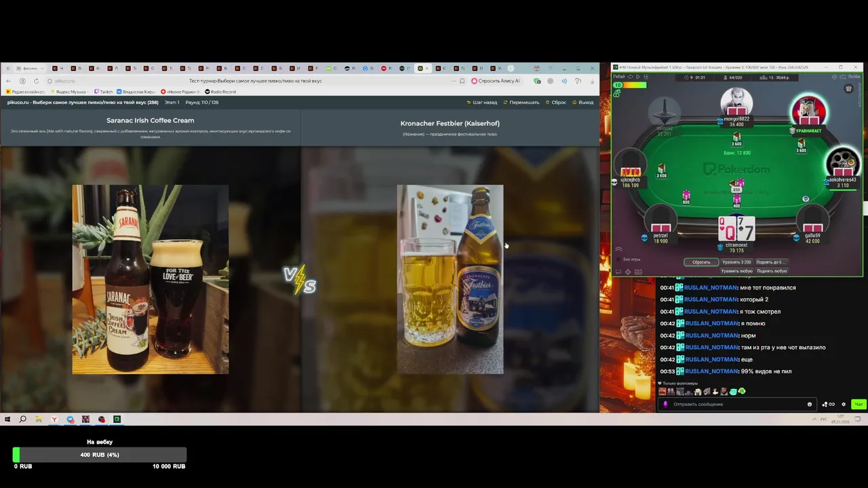Click RUSLAN_NOTMAN name in '99% видов' message
Image resolution: width=868 pixels, height=488 pixels.
tap(711, 371)
